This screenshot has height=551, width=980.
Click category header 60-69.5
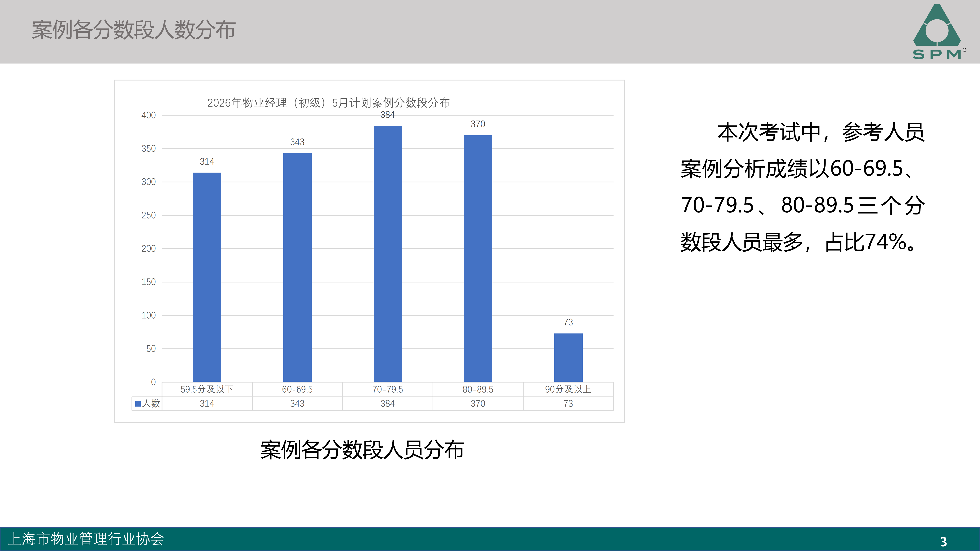pyautogui.click(x=297, y=389)
